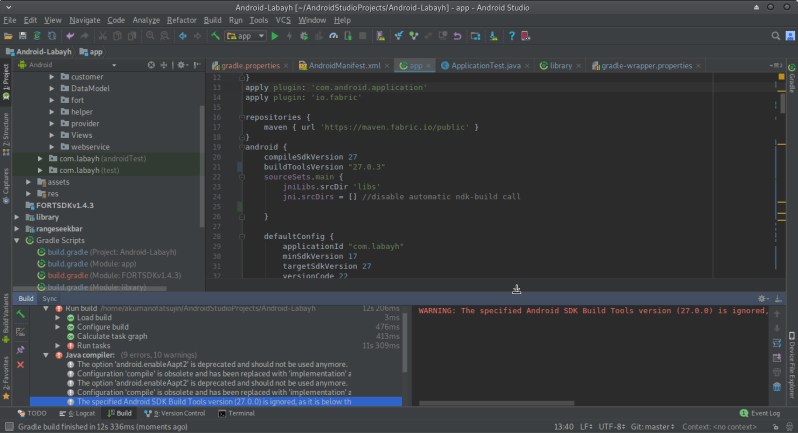Open the VCS menu
798x433 pixels.
283,20
